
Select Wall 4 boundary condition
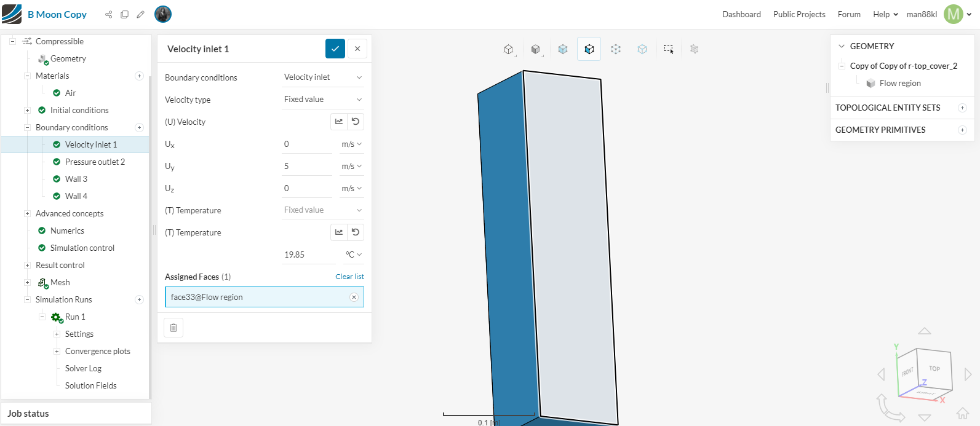[x=76, y=196]
